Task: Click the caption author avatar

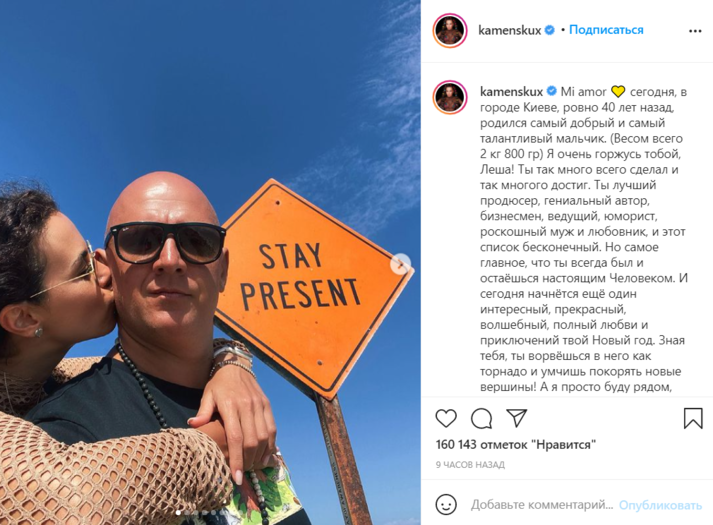Action: point(450,97)
